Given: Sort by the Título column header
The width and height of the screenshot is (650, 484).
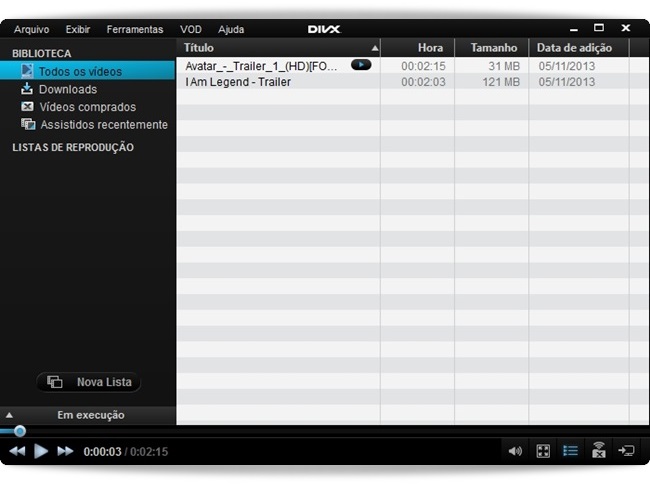Looking at the screenshot, I should 278,48.
